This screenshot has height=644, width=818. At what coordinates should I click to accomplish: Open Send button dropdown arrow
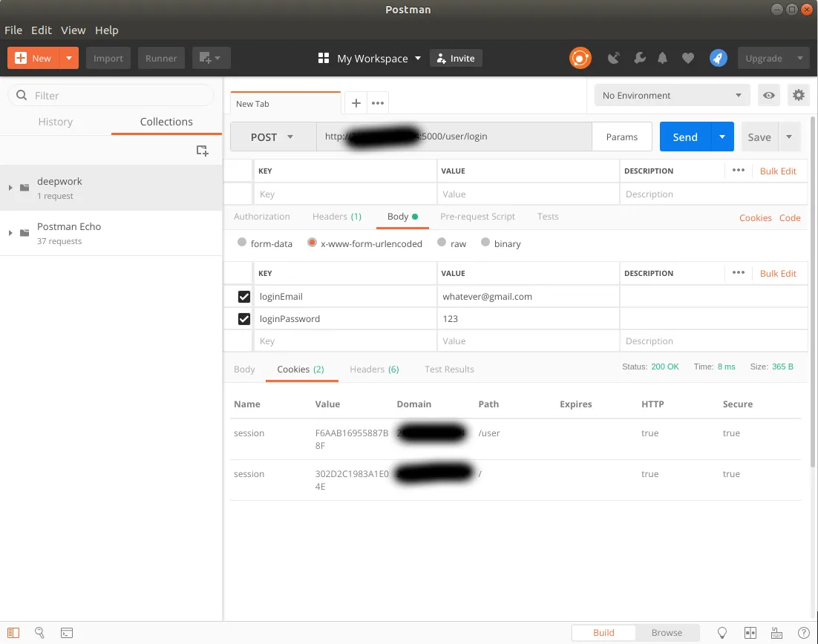722,137
